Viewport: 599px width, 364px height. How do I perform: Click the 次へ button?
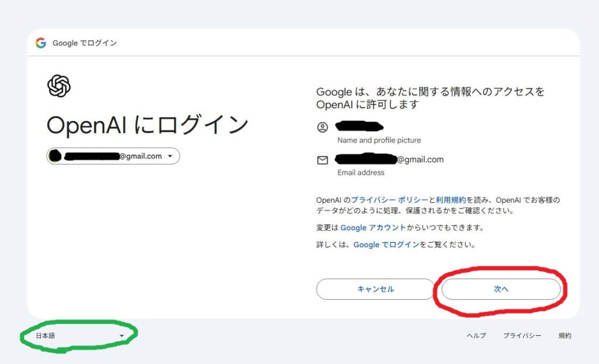[501, 289]
